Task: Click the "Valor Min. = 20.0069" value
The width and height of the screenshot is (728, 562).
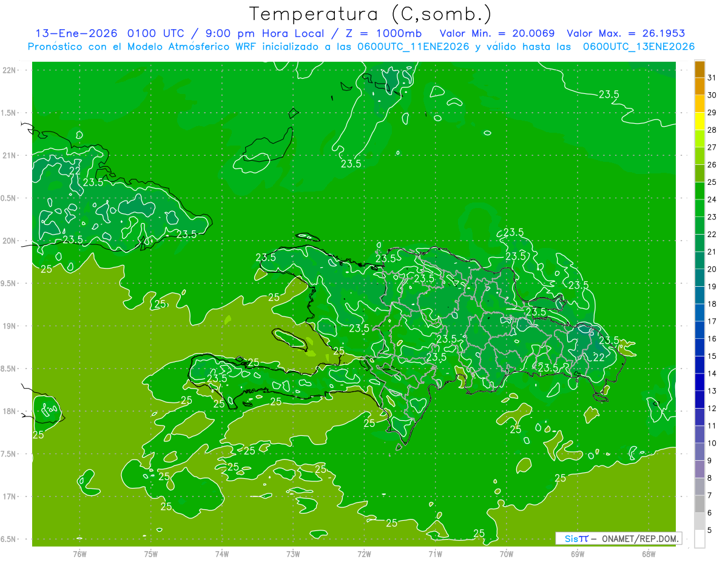Action: (x=497, y=33)
